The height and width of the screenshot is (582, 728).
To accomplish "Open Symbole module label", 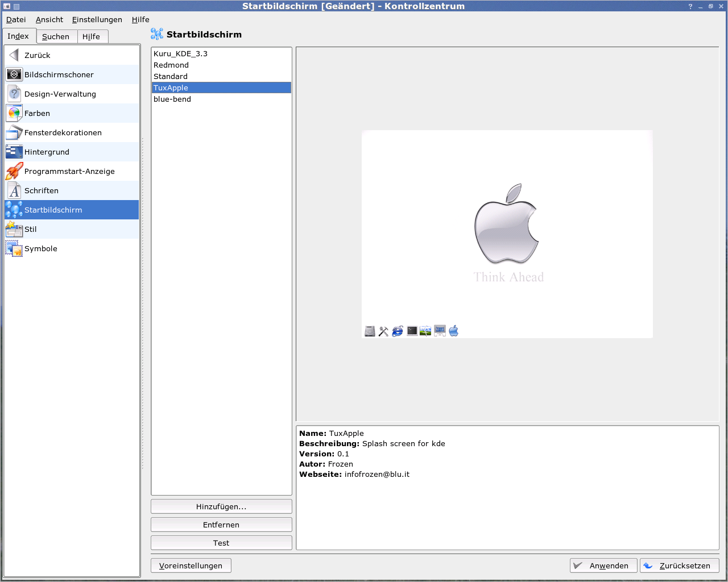I will coord(41,248).
